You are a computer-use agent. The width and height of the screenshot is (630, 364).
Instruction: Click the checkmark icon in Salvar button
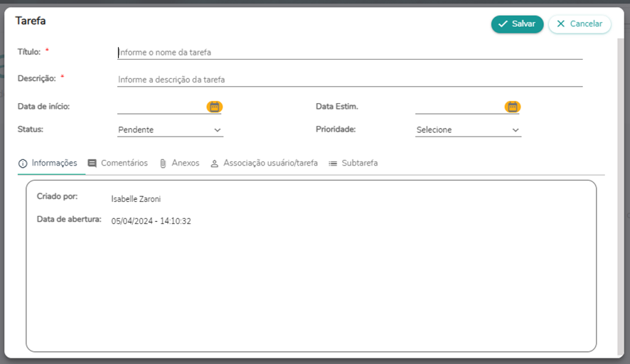tap(503, 24)
